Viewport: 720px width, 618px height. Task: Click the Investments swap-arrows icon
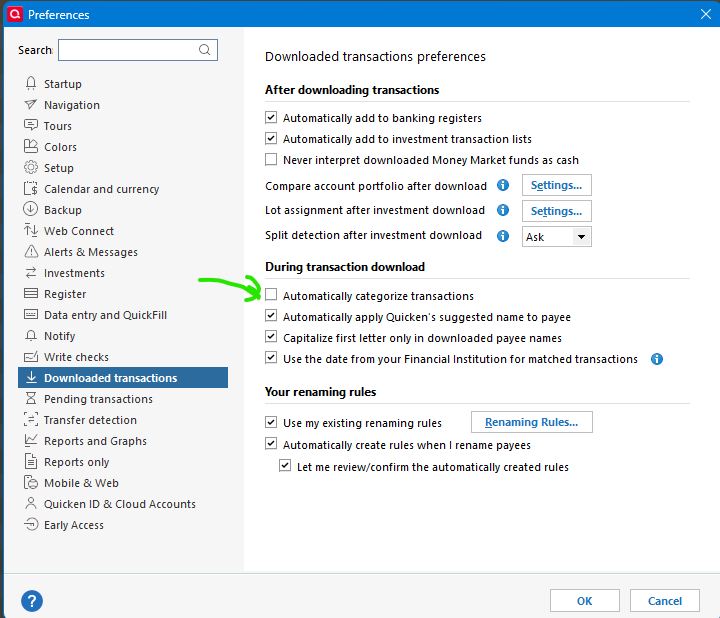pos(31,273)
